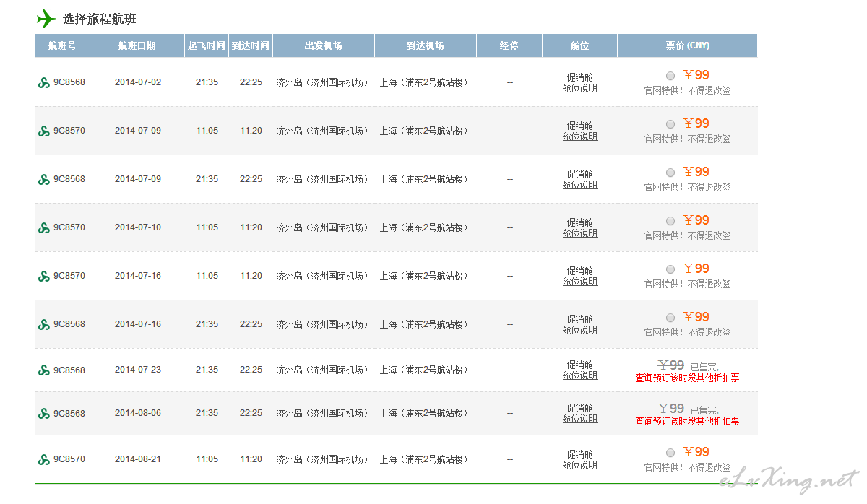867x504 pixels.
Task: Select ¥99 fare radio for 9C8568 on 2014-07-02
Action: (670, 76)
